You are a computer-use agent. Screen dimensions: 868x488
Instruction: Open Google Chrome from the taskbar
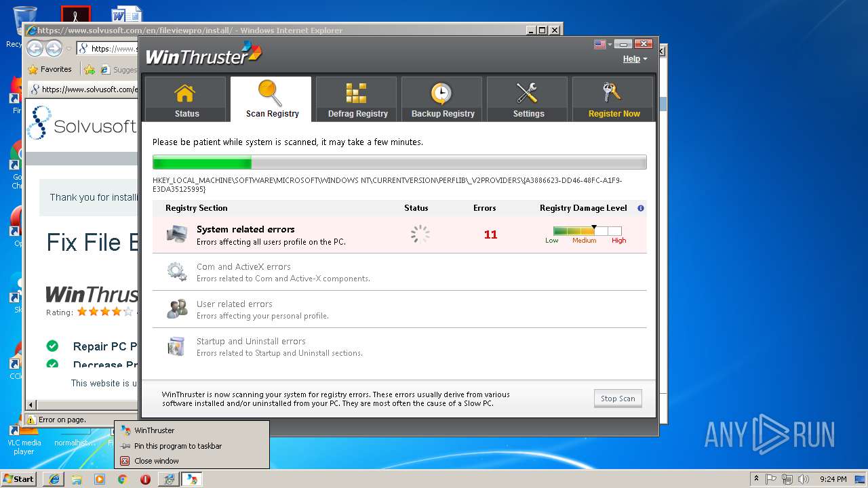(x=122, y=479)
